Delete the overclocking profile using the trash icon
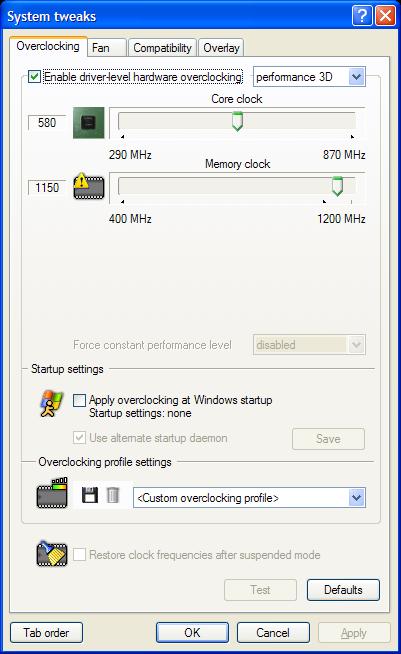The image size is (401, 654). (x=113, y=496)
